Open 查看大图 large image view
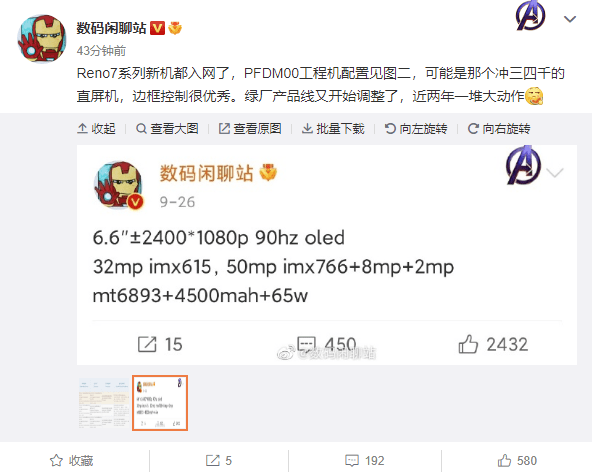This screenshot has width=592, height=475. (x=167, y=129)
